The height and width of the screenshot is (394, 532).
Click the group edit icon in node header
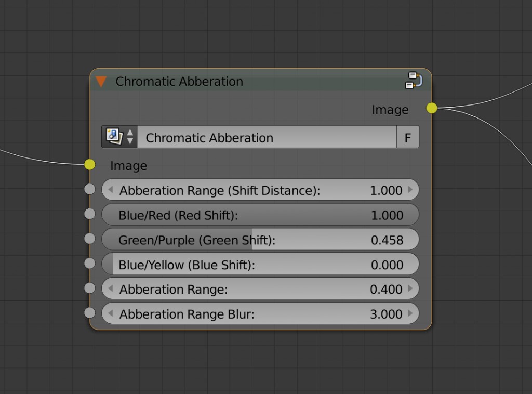point(414,81)
